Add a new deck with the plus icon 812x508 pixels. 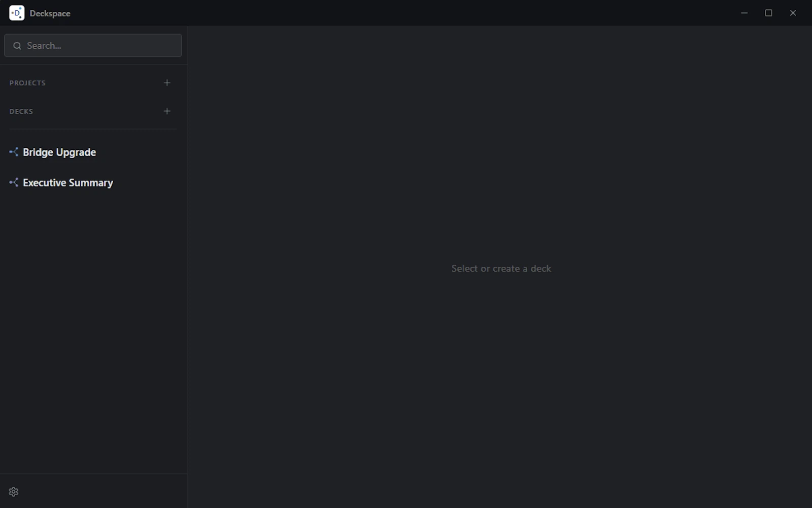(167, 111)
